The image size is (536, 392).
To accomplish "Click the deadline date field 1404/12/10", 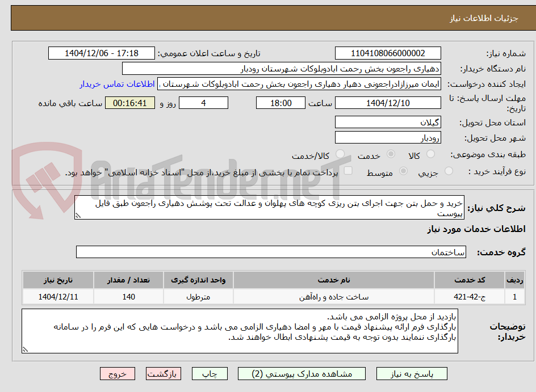I will click(x=388, y=103).
